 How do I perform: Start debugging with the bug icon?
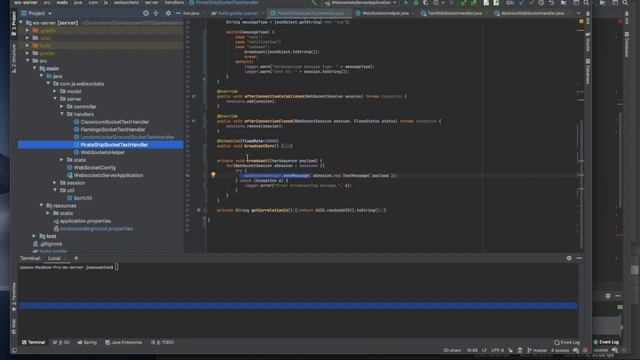pyautogui.click(x=416, y=2)
